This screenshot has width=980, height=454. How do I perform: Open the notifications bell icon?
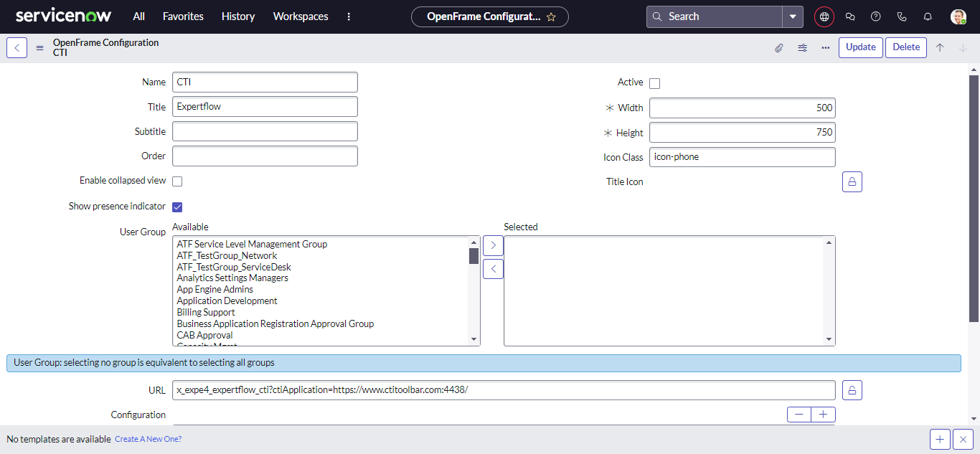click(928, 16)
